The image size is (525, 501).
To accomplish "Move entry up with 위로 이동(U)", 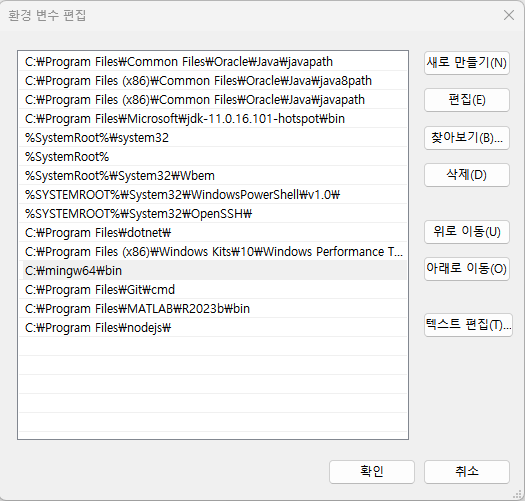I will coord(467,232).
